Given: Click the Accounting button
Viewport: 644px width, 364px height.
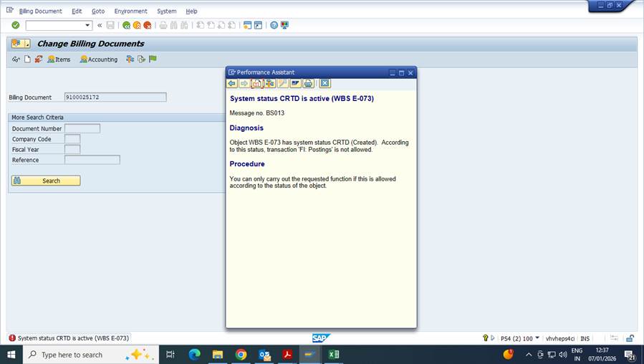Looking at the screenshot, I should pos(99,59).
